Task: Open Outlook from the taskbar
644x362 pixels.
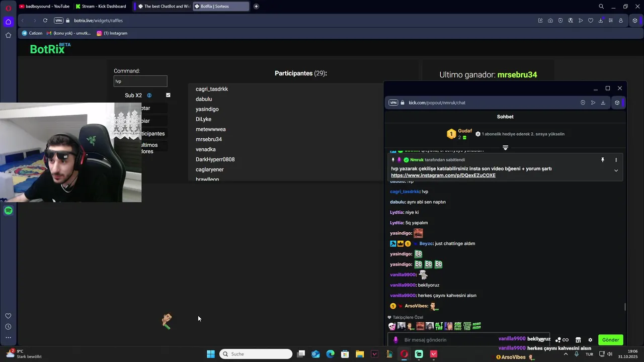Action: [x=315, y=354]
